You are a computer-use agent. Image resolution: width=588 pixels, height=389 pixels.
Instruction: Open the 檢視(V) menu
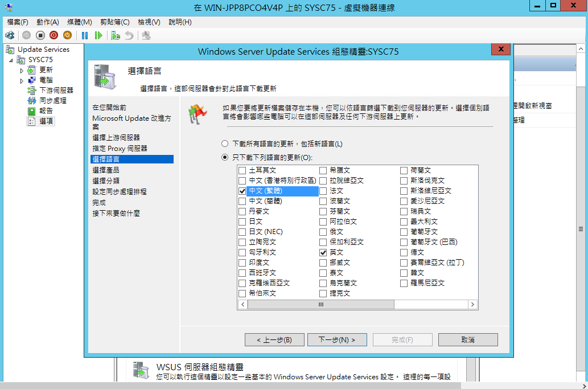[x=149, y=22]
